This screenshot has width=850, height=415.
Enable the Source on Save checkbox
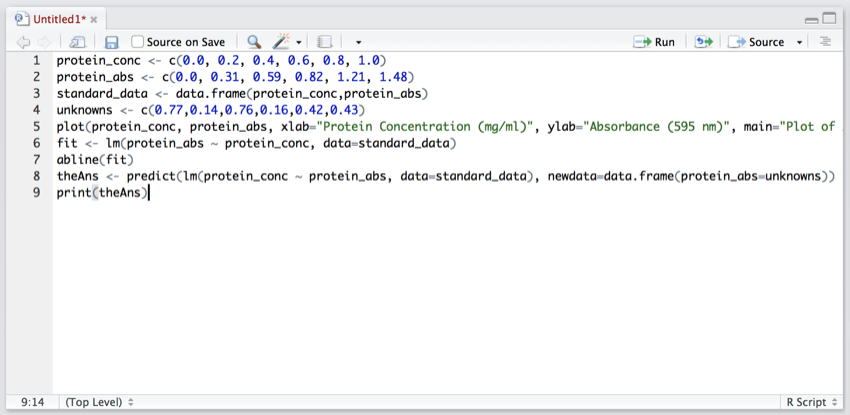tap(138, 42)
